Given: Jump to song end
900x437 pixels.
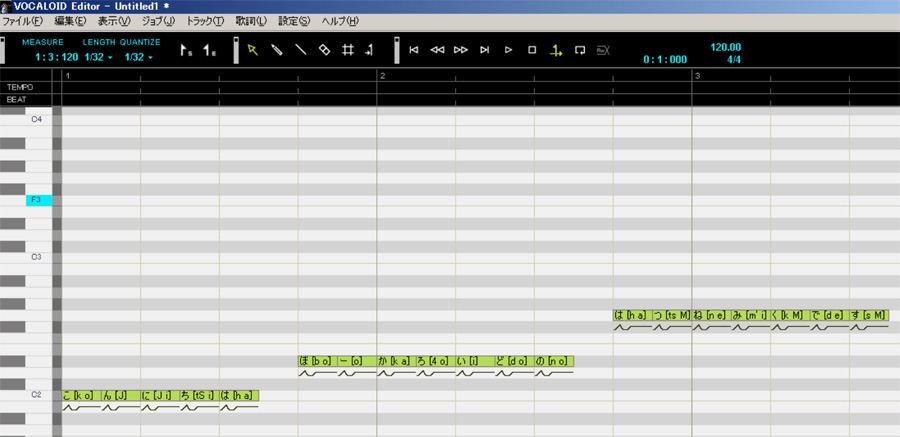Looking at the screenshot, I should (484, 50).
